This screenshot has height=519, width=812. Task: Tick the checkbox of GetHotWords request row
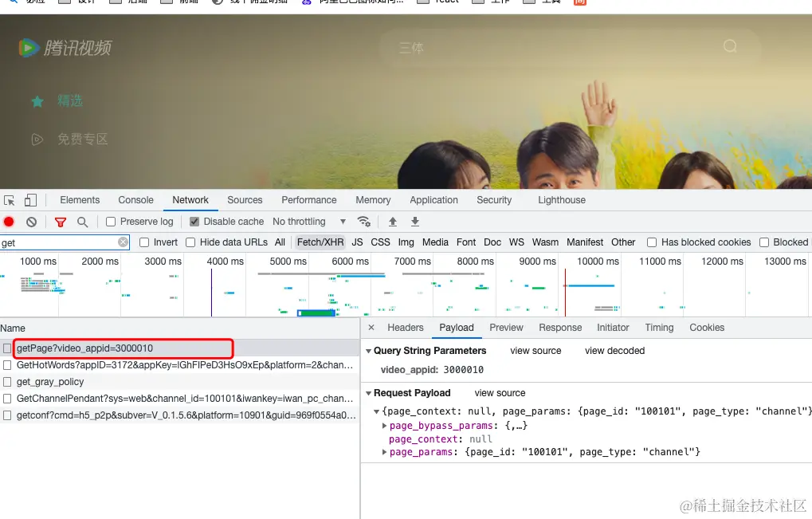point(7,365)
